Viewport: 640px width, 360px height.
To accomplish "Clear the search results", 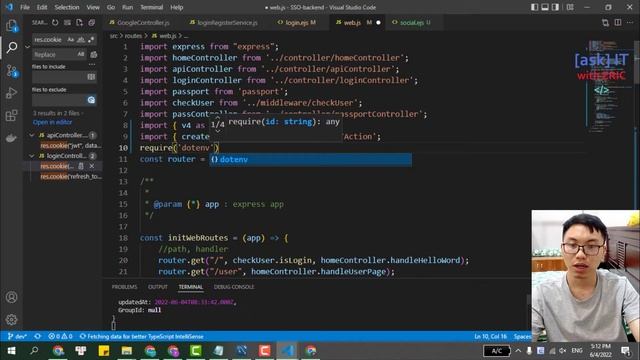I will tap(67, 23).
